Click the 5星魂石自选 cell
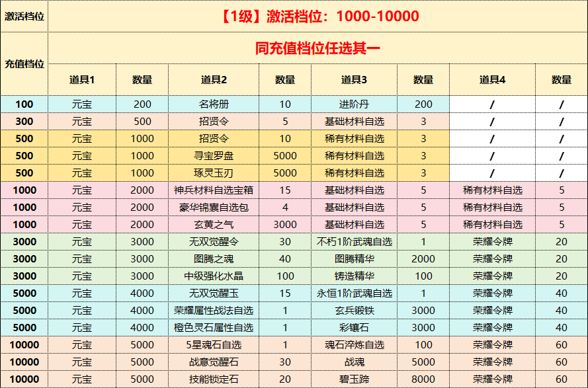 (214, 345)
